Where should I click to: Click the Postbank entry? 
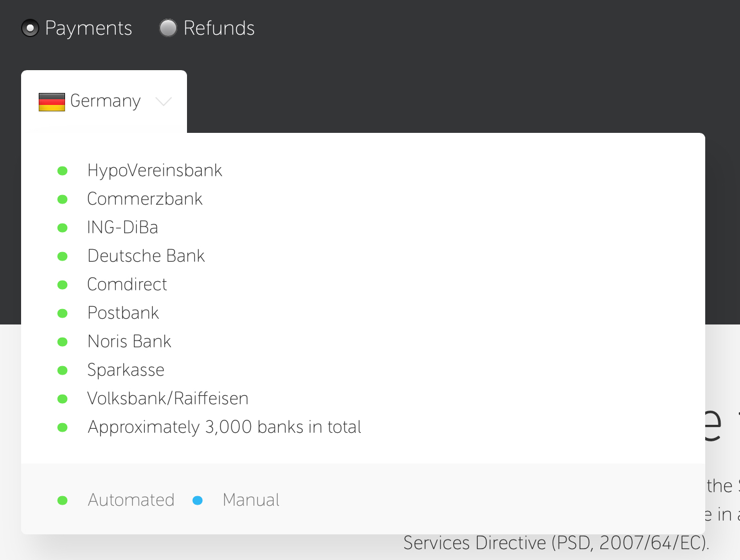pos(123,313)
